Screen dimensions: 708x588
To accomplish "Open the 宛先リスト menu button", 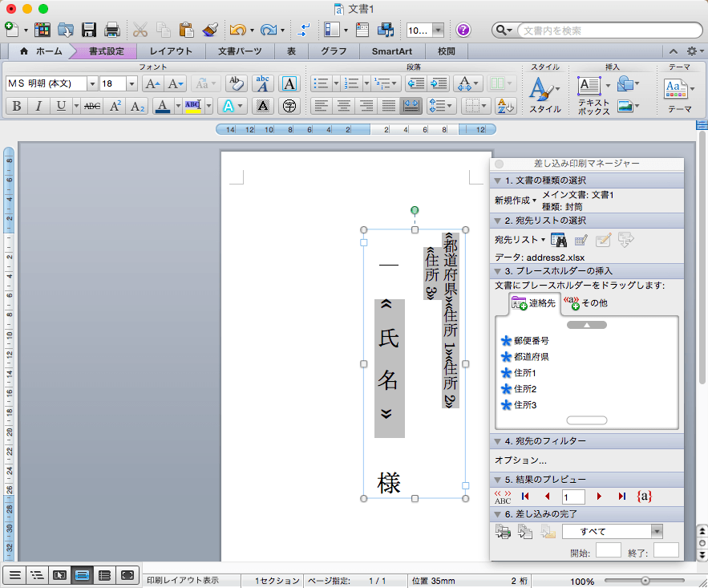I will pos(516,239).
